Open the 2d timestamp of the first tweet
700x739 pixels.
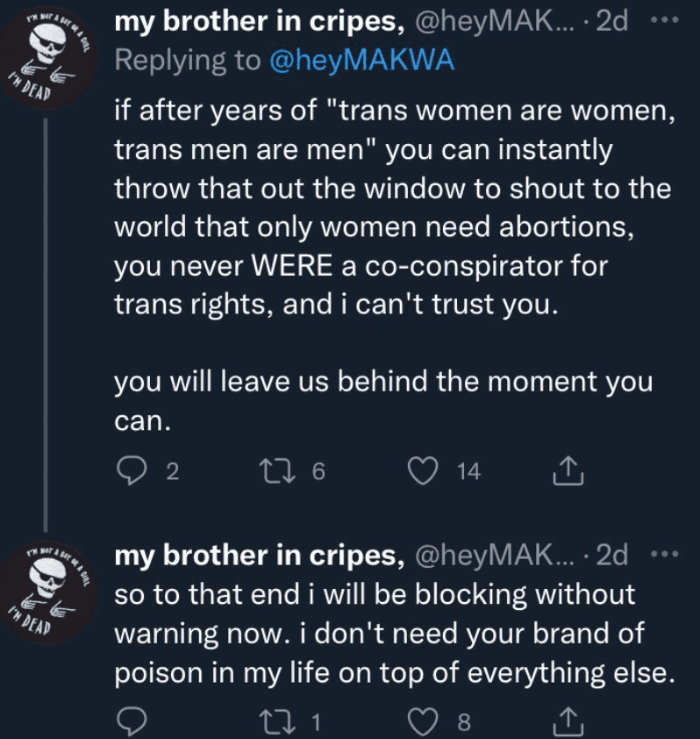coord(612,21)
